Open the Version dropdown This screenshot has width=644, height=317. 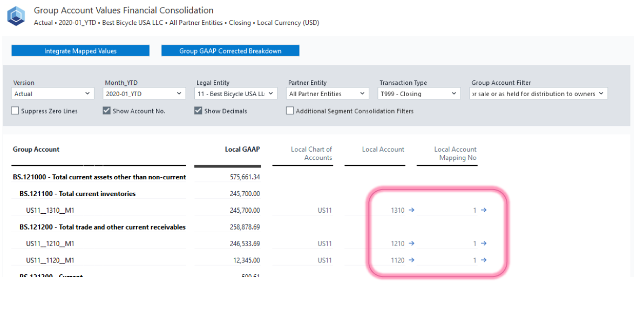pyautogui.click(x=53, y=94)
